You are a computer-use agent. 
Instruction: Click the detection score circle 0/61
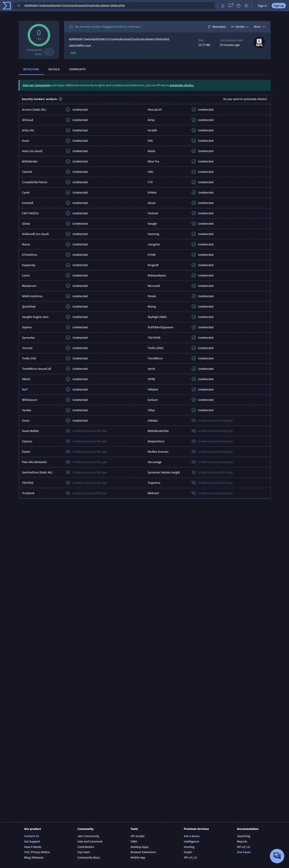[39, 35]
